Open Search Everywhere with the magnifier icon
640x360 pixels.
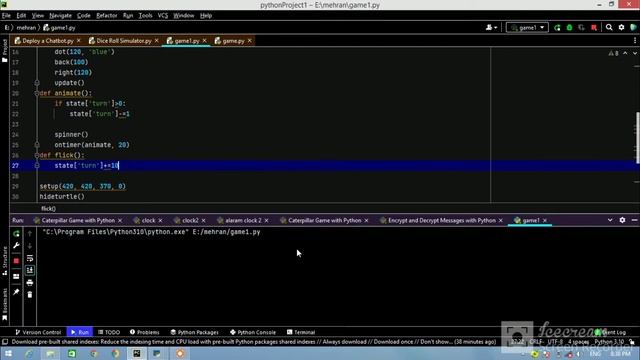[x=609, y=27]
